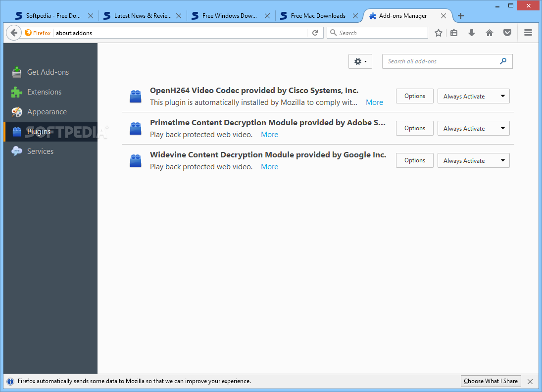Screen dimensions: 542x392
Task: Open a new tab with plus button
Action: click(x=460, y=16)
